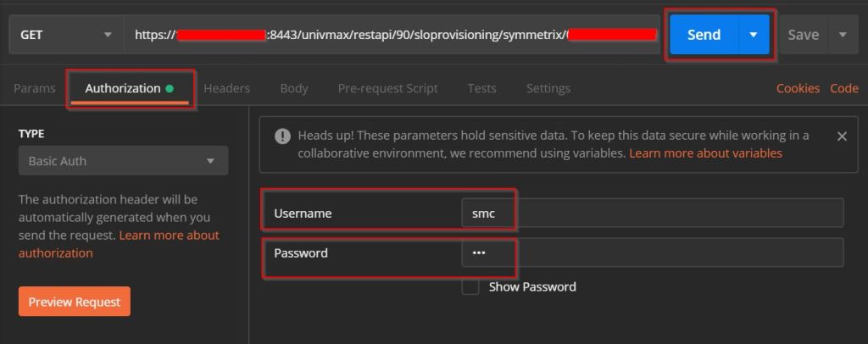
Task: Switch to the Tests tab
Action: [x=481, y=88]
